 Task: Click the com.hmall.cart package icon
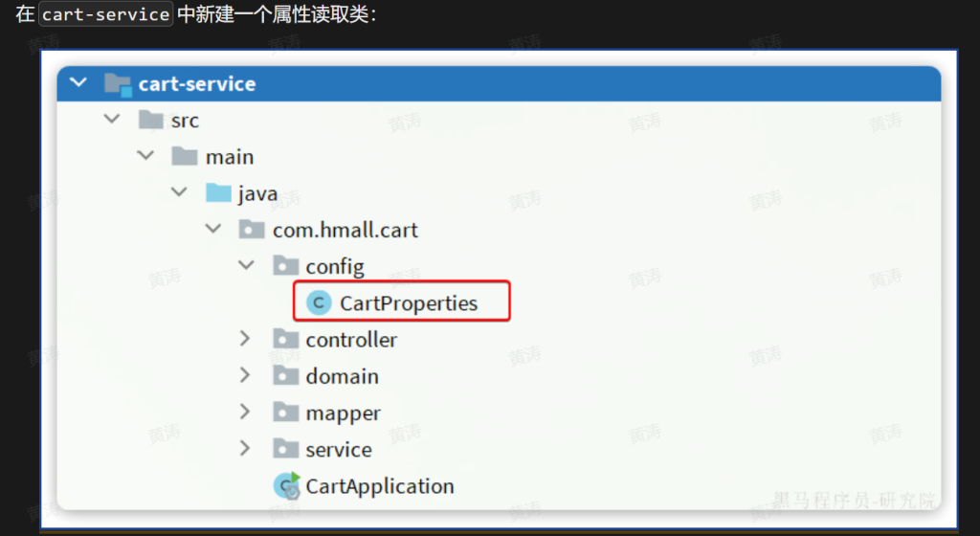[x=253, y=230]
